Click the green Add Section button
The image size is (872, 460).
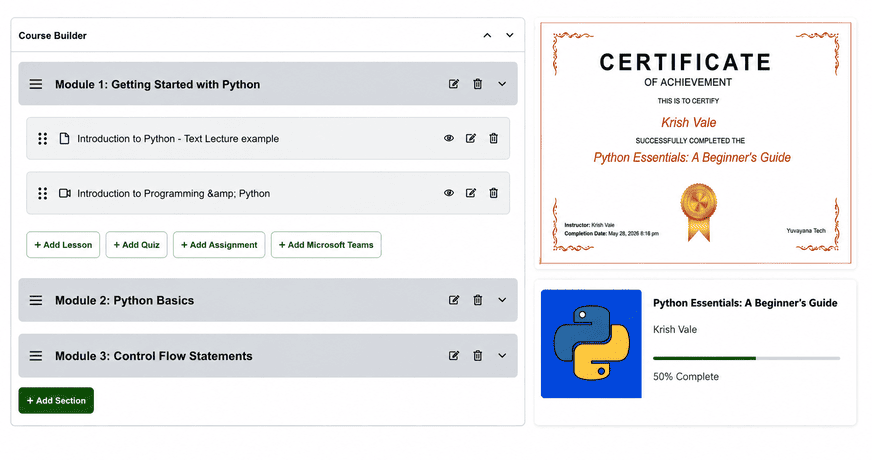(x=56, y=400)
